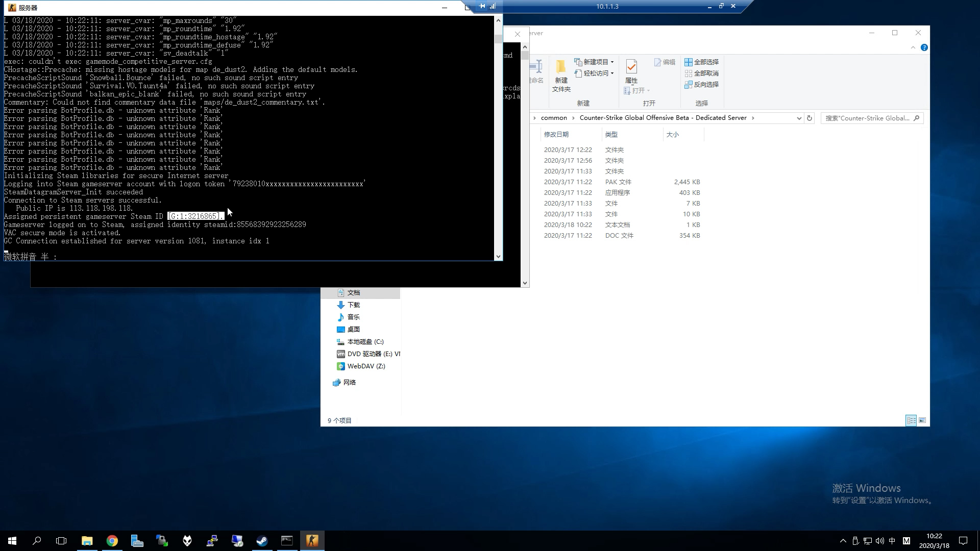Click the Explorer help question mark icon
The image size is (980, 551).
click(x=924, y=47)
